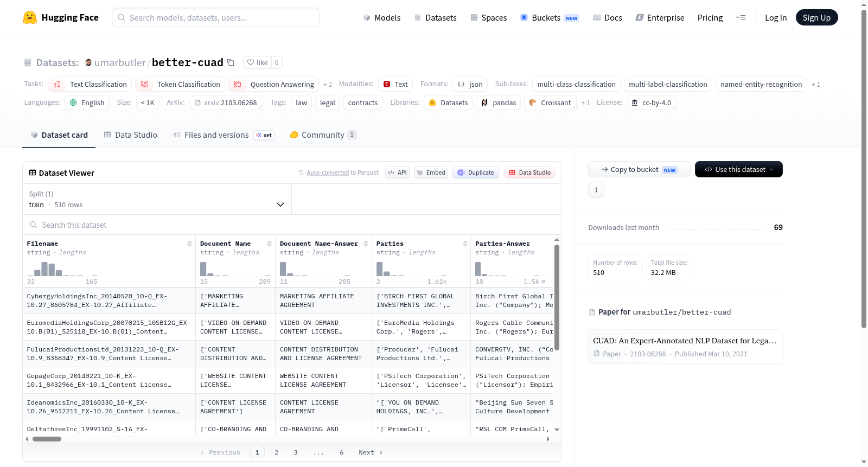Click the json format tag
Viewport: 868px width, 467px height.
pyautogui.click(x=470, y=84)
